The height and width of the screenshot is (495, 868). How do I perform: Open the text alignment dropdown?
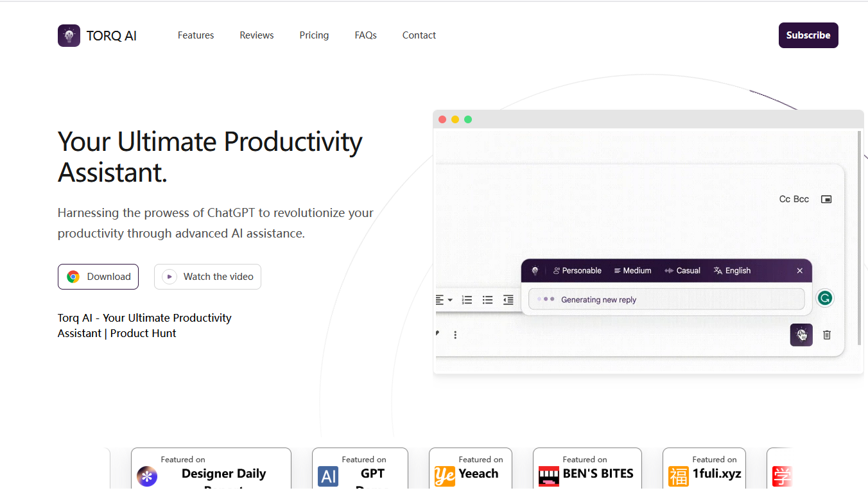click(x=444, y=300)
